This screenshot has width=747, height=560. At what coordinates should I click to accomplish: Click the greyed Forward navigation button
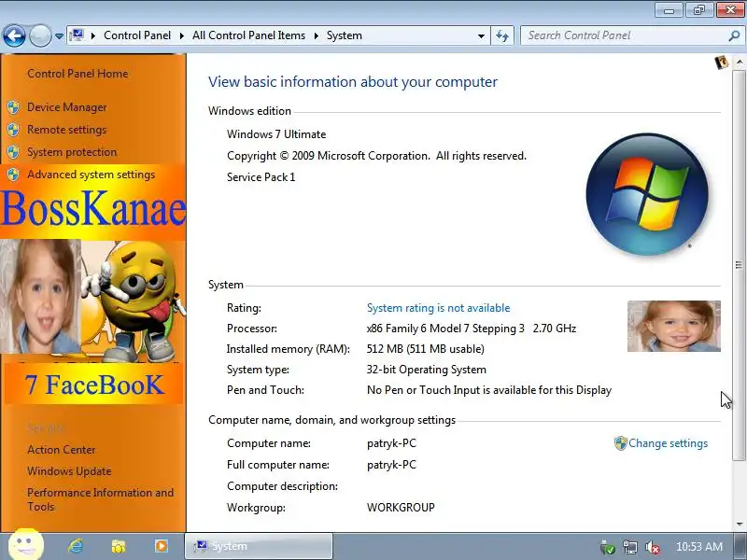coord(40,35)
